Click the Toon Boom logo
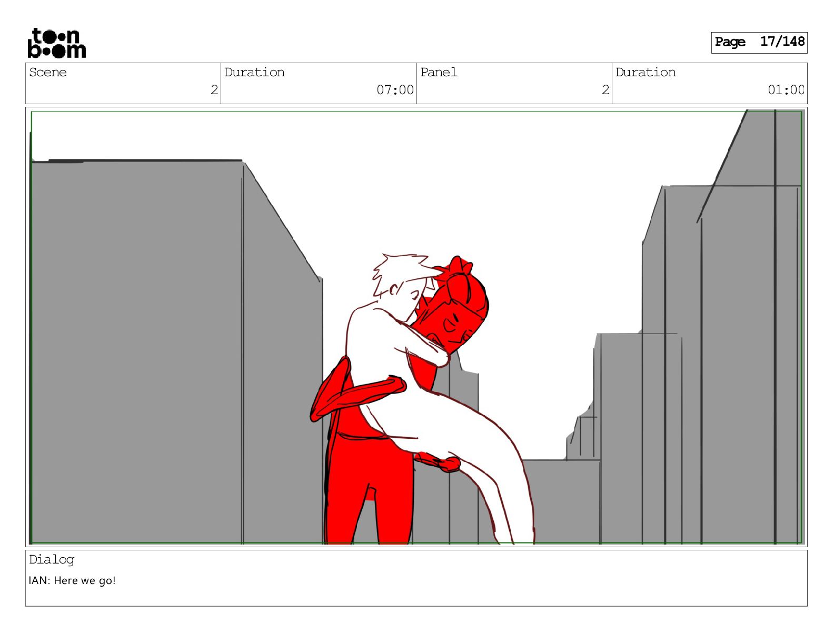Image resolution: width=834 pixels, height=644 pixels. tap(56, 43)
